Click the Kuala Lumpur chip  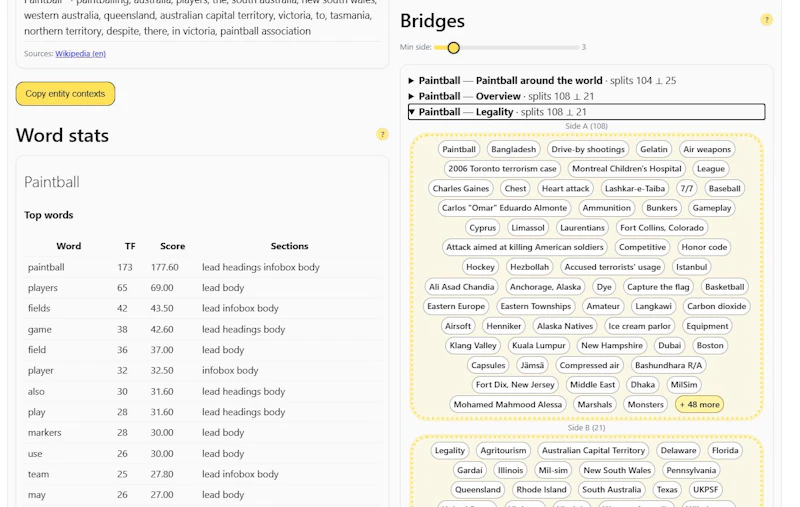pos(538,346)
